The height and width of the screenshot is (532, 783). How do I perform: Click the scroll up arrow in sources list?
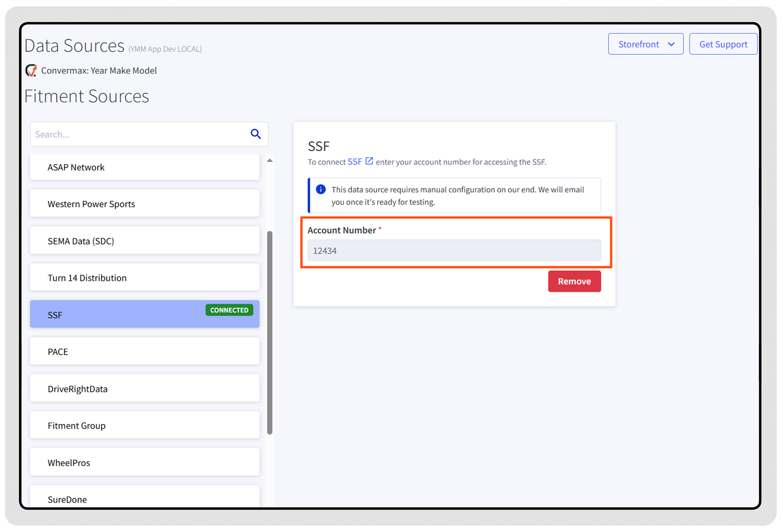coord(270,160)
